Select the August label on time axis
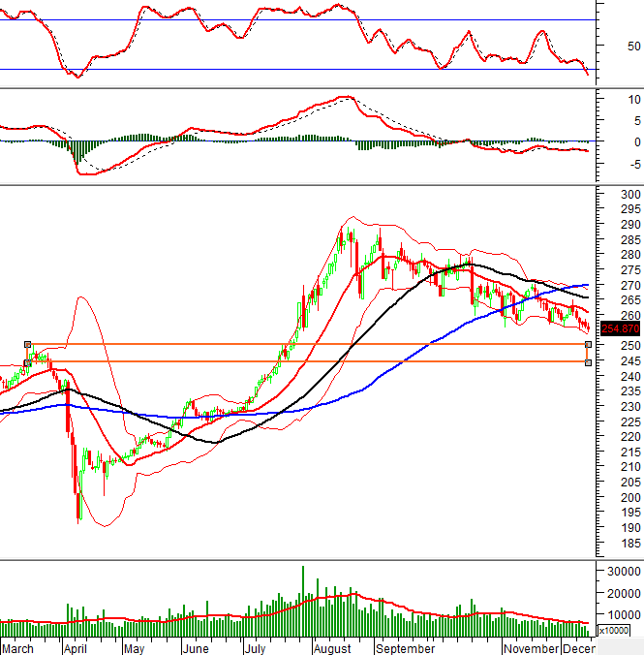644x655 pixels. 332,647
